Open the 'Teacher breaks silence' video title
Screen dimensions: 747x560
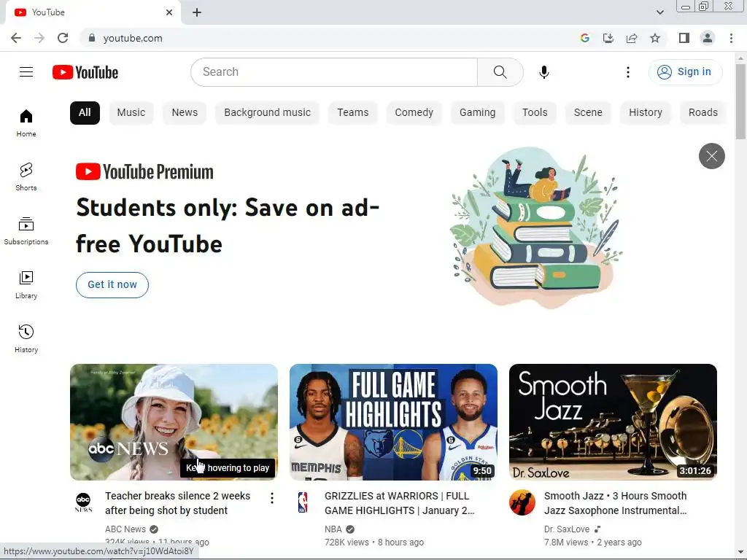coord(178,503)
